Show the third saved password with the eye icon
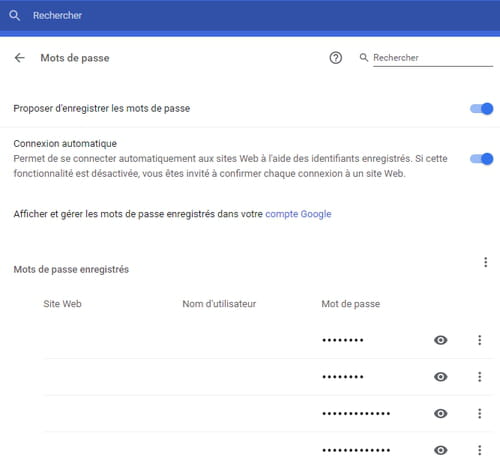 tap(440, 413)
